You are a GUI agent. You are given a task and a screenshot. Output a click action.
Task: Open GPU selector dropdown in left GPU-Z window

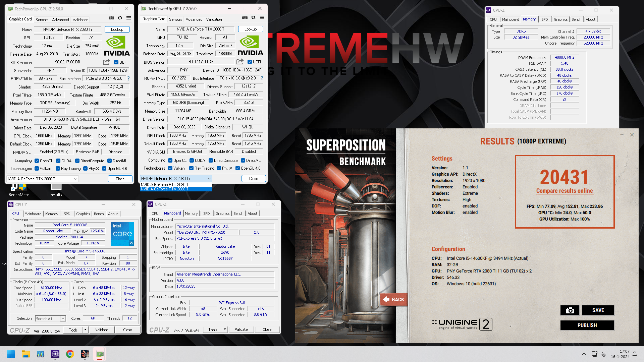click(x=42, y=179)
